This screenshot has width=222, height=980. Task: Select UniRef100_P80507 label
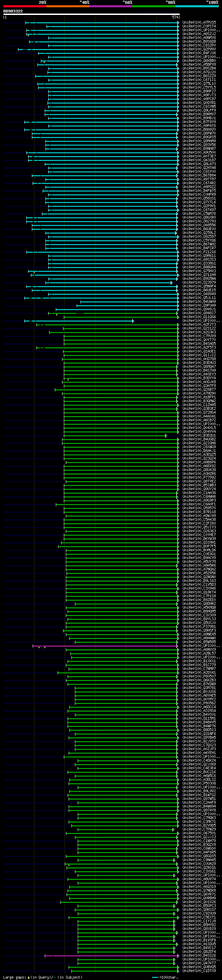pos(199,677)
